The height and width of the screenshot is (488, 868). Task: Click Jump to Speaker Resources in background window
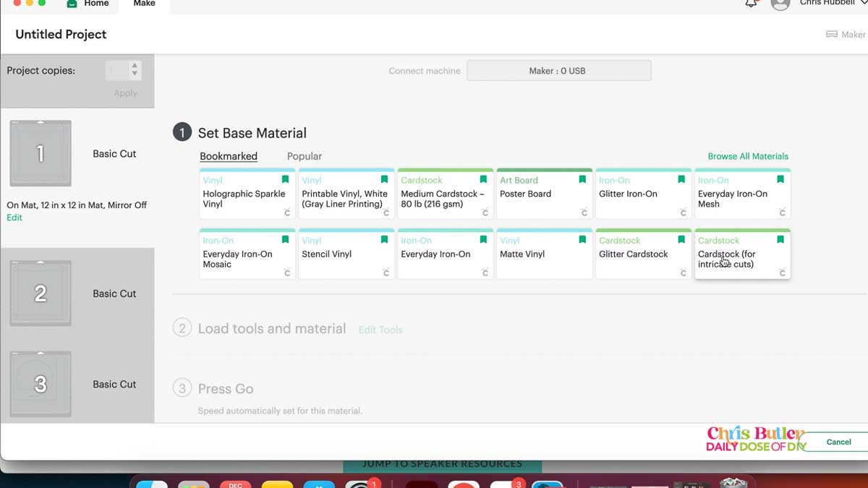(x=442, y=463)
